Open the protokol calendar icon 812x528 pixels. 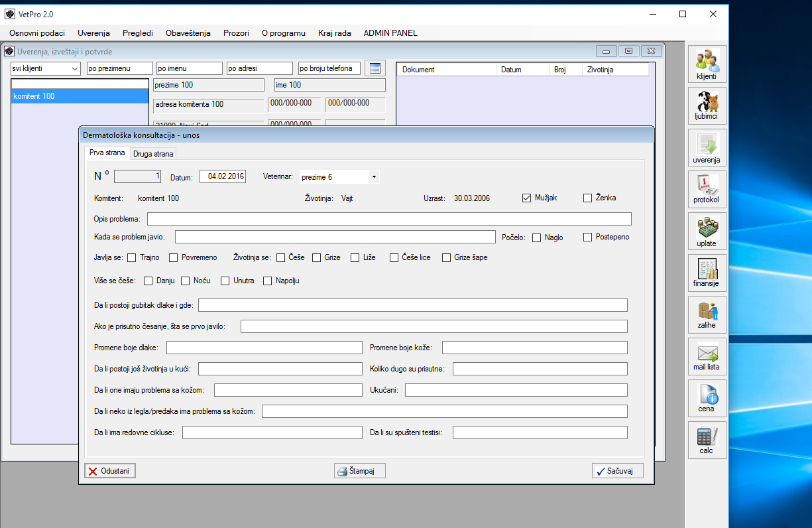pyautogui.click(x=707, y=189)
